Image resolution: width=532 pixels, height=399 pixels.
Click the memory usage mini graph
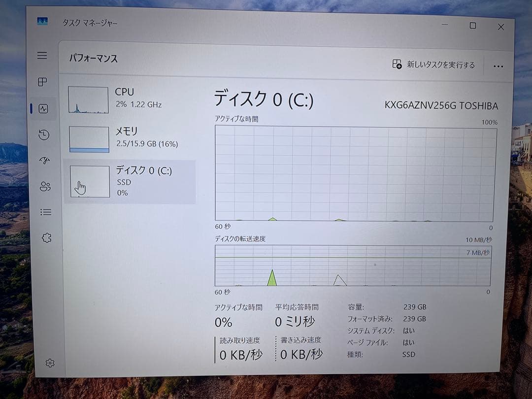coord(89,138)
